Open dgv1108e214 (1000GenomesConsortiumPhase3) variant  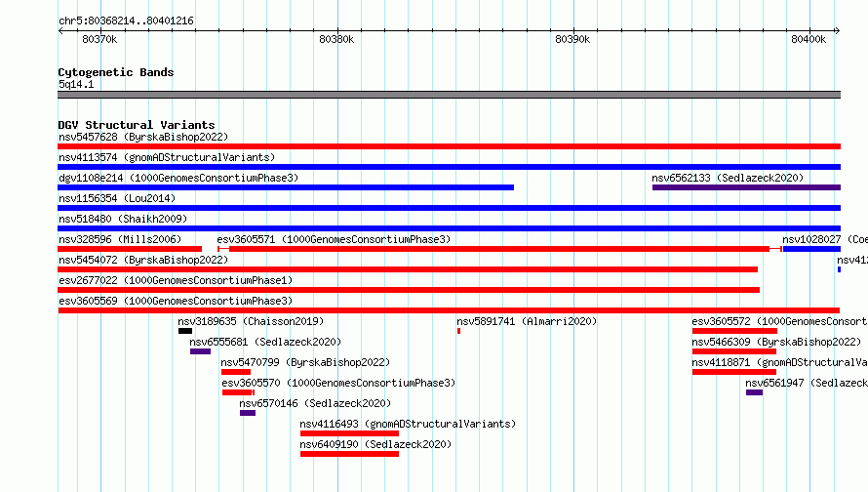pos(178,178)
